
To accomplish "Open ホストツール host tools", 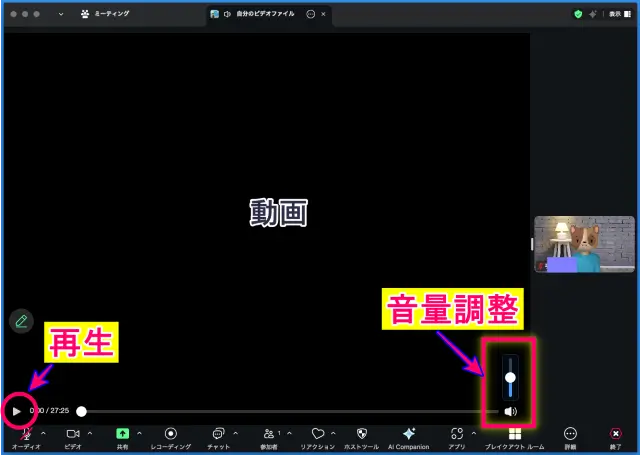I will (361, 434).
